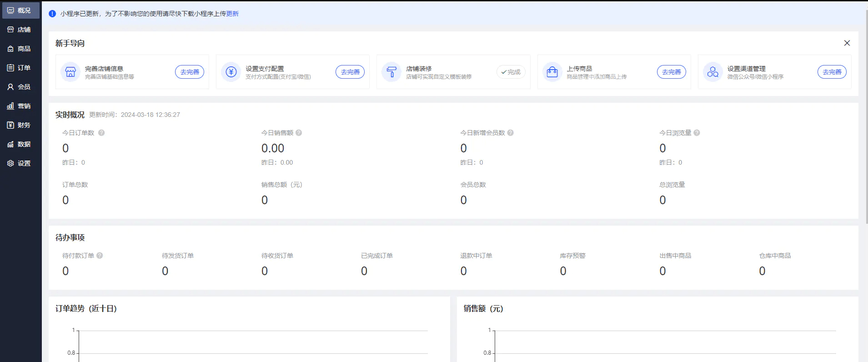
Task: Open 店铺 in the sidebar
Action: point(20,30)
